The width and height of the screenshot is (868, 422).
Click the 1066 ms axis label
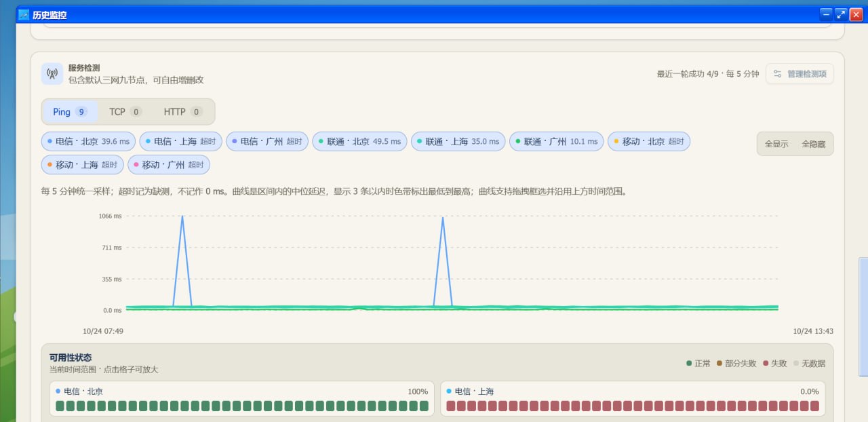point(111,216)
